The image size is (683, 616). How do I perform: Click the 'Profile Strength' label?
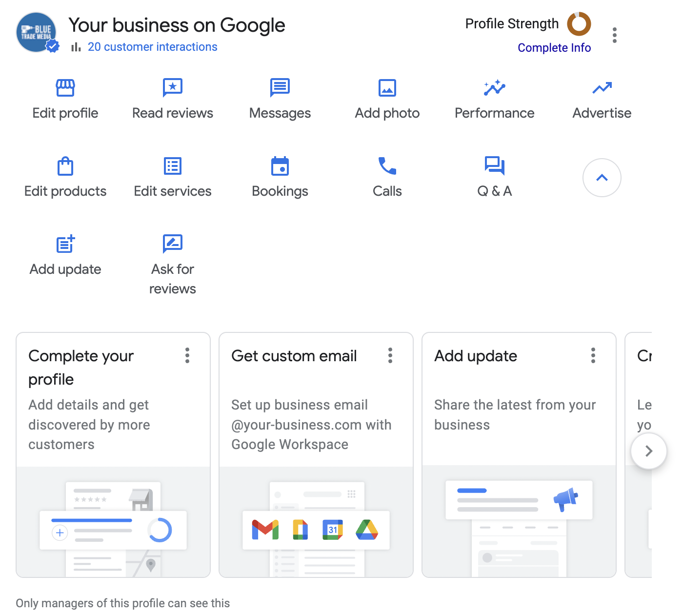point(512,23)
